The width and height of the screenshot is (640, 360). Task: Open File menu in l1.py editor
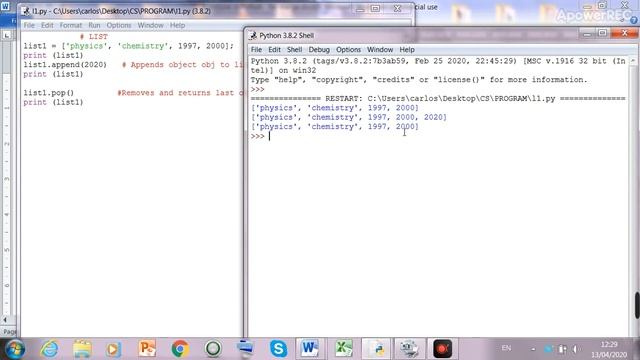pyautogui.click(x=29, y=25)
